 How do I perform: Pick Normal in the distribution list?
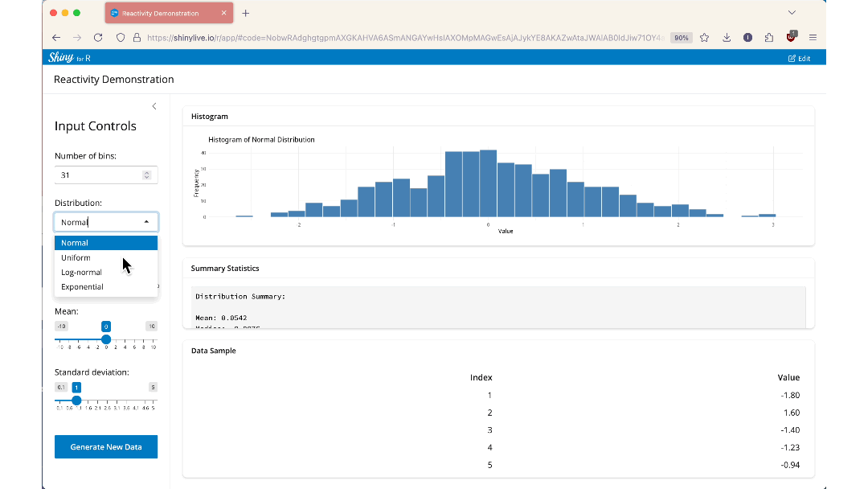click(x=75, y=243)
